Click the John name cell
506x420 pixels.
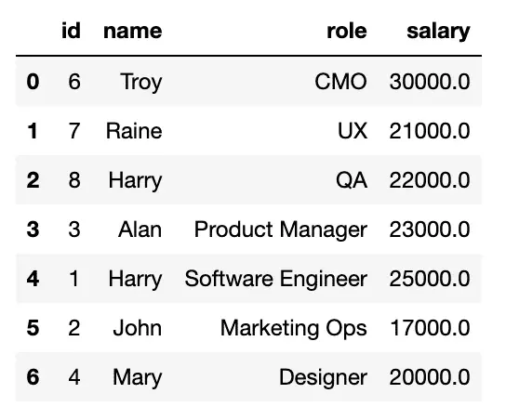pos(138,328)
